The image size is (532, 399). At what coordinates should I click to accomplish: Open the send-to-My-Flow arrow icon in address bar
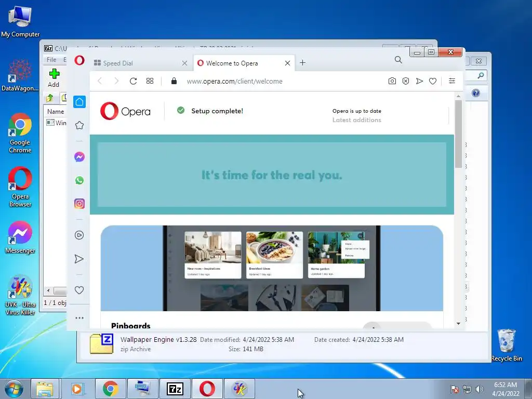pyautogui.click(x=419, y=81)
